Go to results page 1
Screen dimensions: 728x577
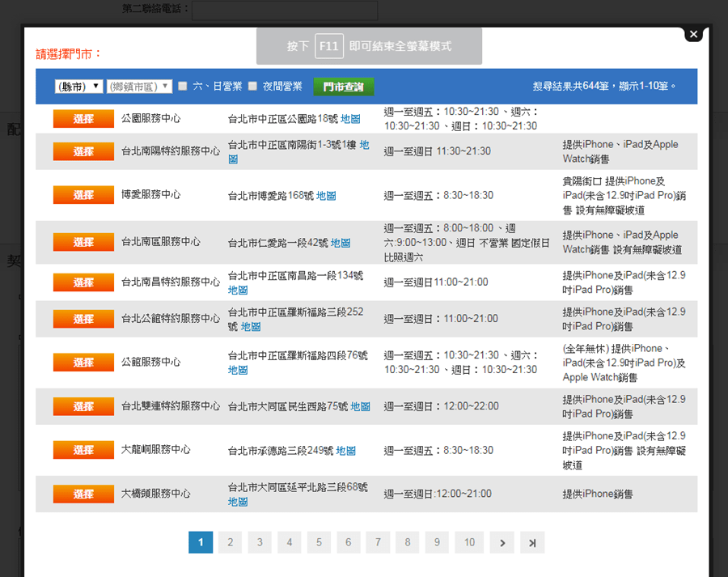201,542
